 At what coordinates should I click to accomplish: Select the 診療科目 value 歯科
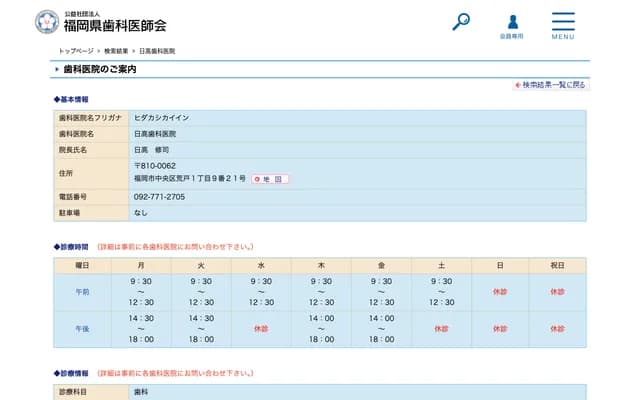point(141,392)
